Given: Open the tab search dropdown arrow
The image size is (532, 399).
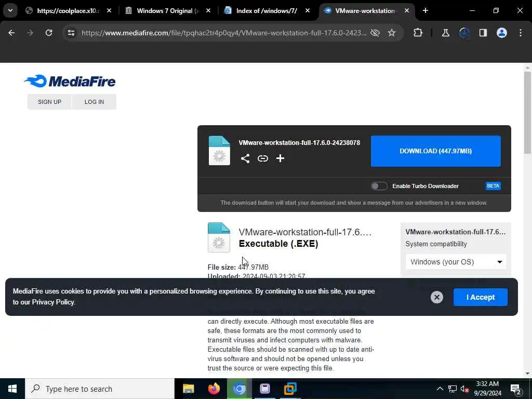Looking at the screenshot, I should (x=10, y=10).
